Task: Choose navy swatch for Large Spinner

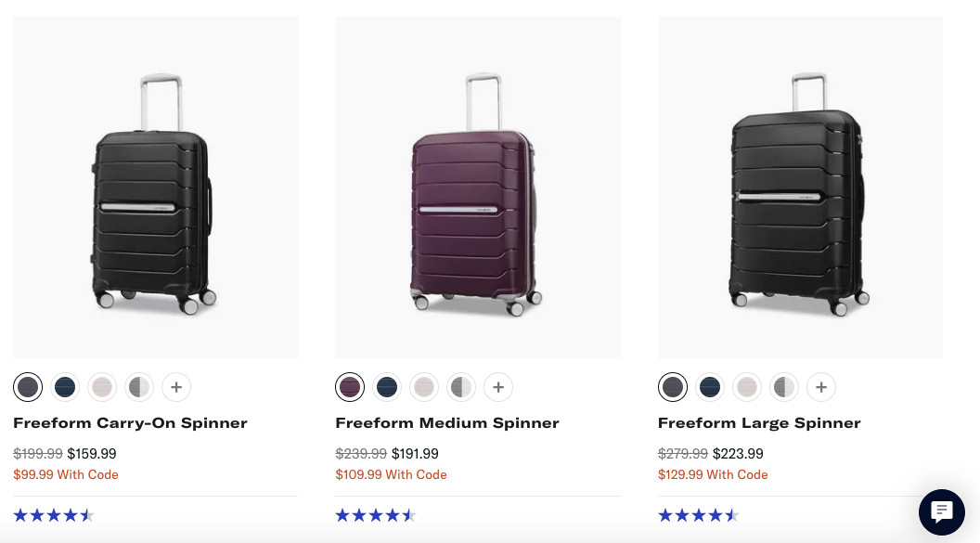Action: pyautogui.click(x=710, y=387)
